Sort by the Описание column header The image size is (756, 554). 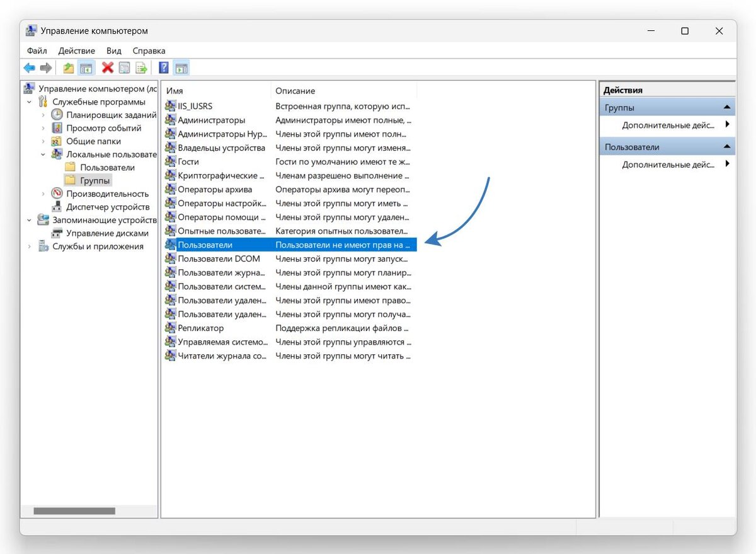pyautogui.click(x=344, y=91)
